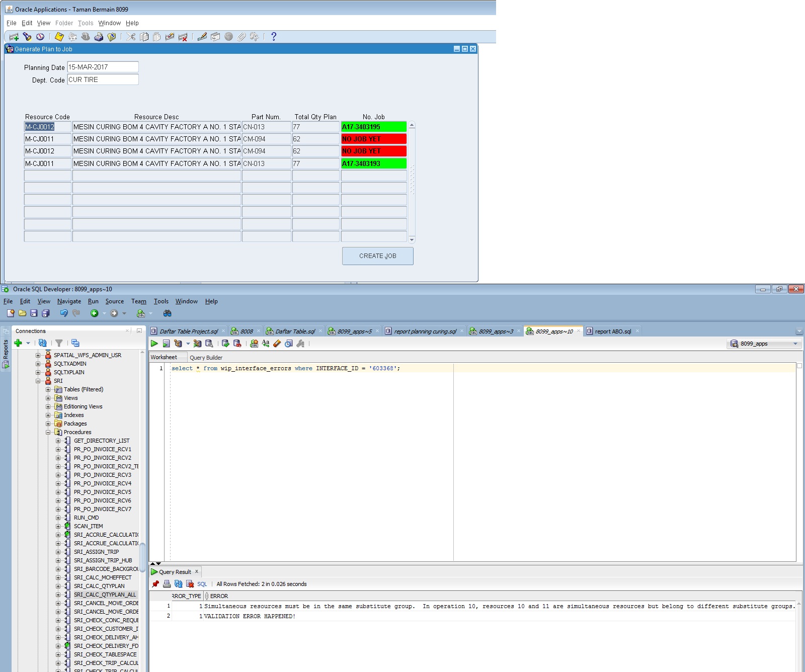
Task: Click the Undo arrow in SQL Developer toolbar
Action: (64, 313)
